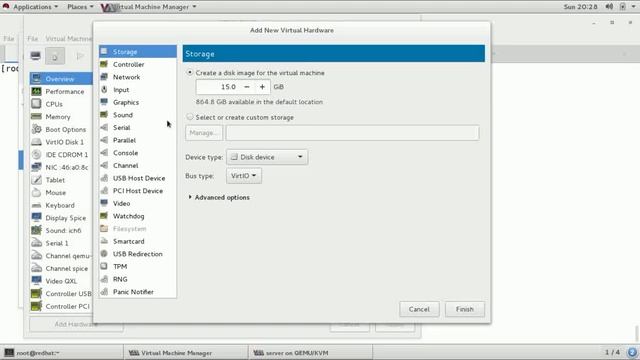This screenshot has height=360, width=640.
Task: Select Storage icon in hardware list
Action: pyautogui.click(x=104, y=51)
